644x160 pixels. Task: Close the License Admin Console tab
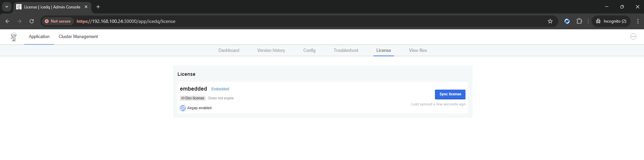[86, 7]
